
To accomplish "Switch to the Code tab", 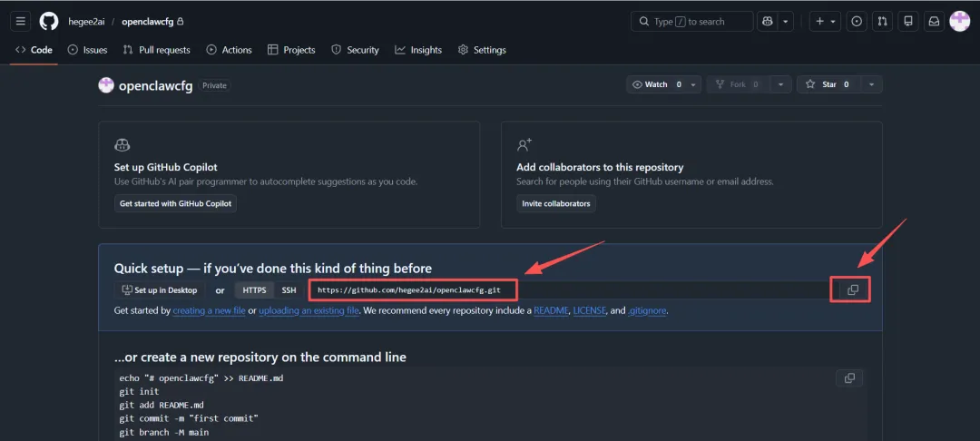I will click(34, 50).
